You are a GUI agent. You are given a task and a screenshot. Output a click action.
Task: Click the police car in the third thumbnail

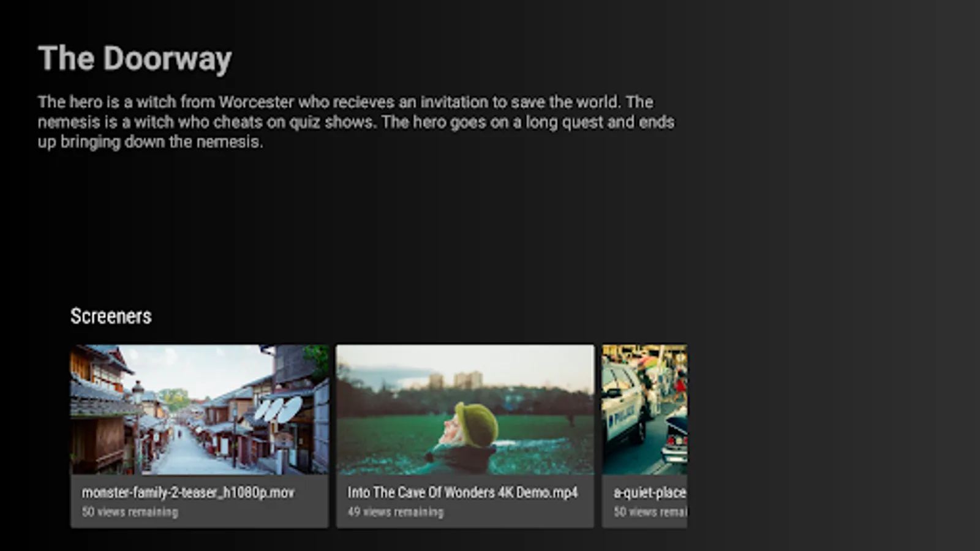pos(624,404)
